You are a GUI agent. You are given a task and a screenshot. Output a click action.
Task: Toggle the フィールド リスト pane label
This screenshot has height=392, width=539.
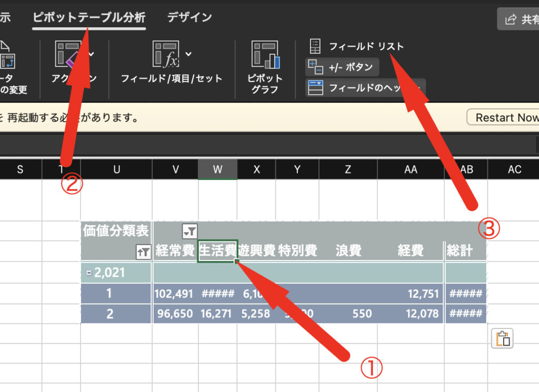coord(366,46)
